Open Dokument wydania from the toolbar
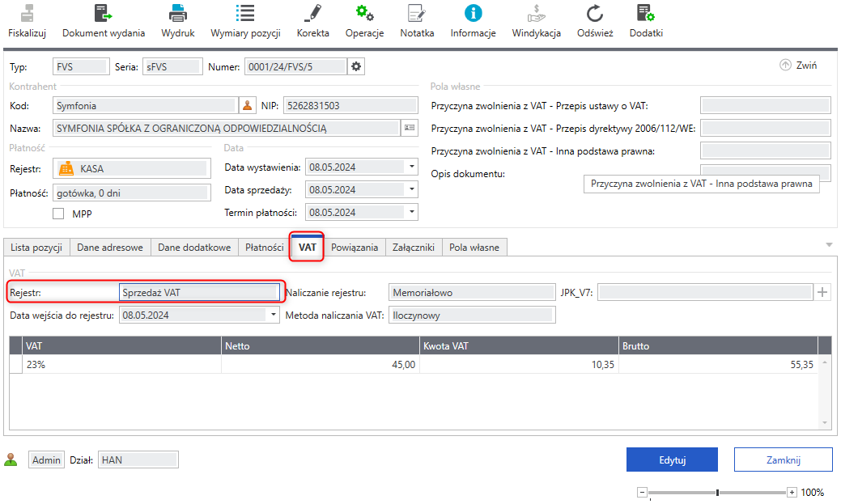The image size is (841, 504). (104, 15)
